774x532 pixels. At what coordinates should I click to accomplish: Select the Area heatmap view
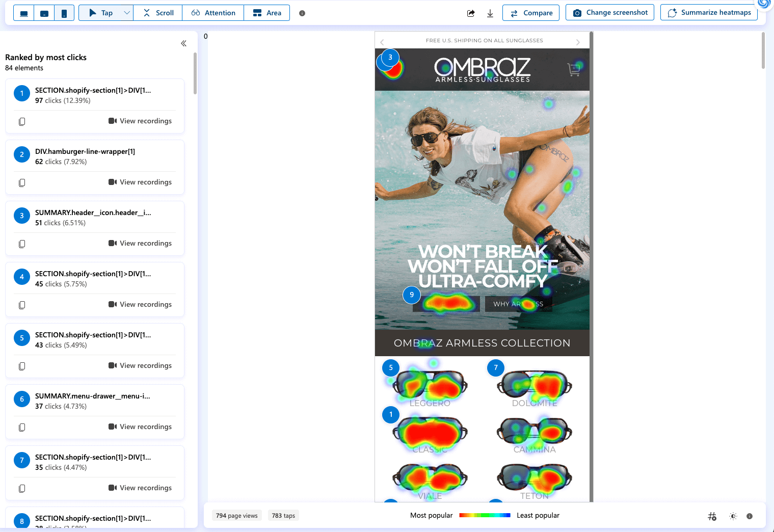[x=267, y=13]
